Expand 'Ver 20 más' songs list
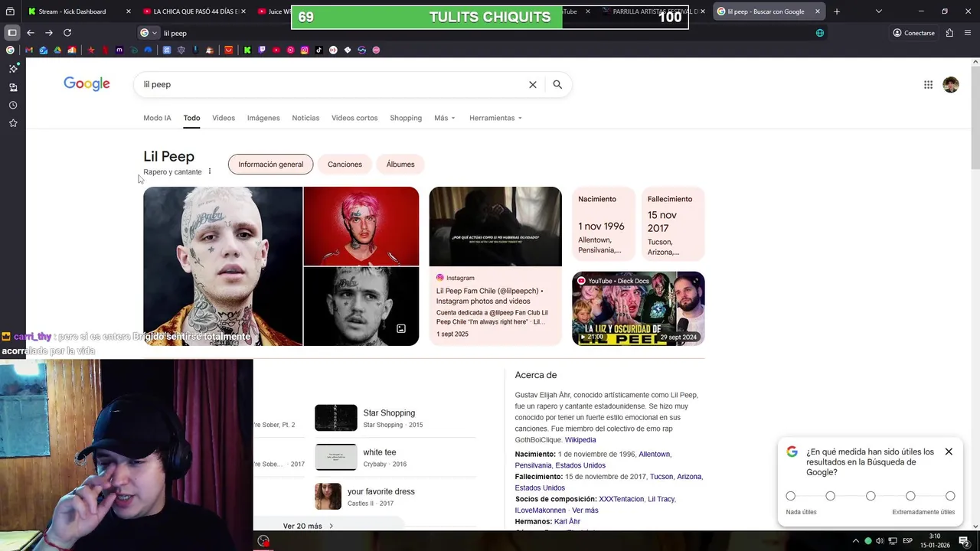 308,526
